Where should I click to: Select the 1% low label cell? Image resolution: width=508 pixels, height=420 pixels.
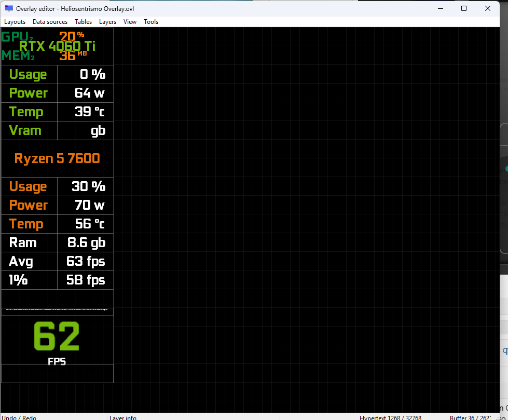[x=28, y=280]
